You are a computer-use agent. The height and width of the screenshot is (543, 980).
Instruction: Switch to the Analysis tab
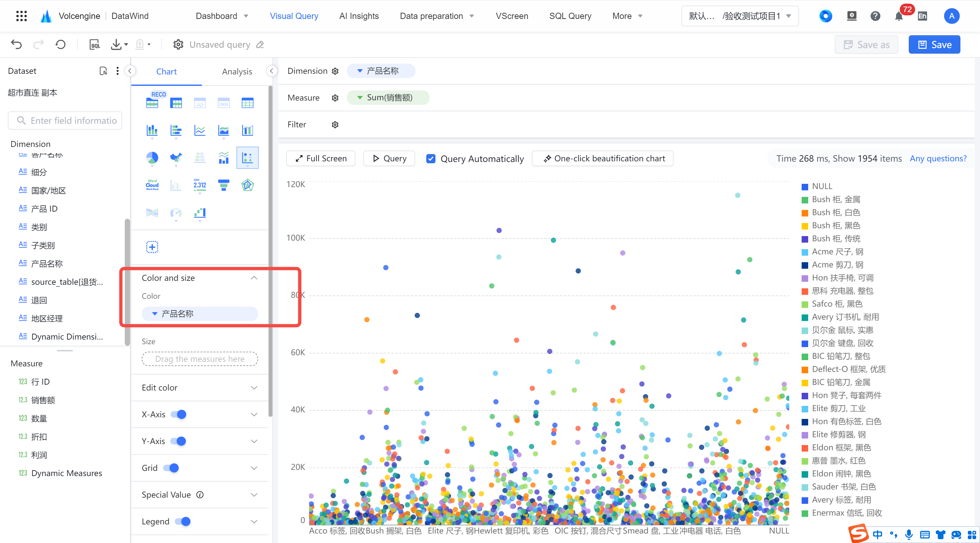click(237, 71)
